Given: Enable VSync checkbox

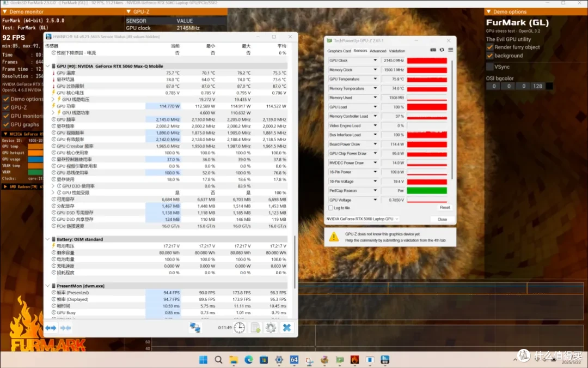Looking at the screenshot, I should click(490, 67).
